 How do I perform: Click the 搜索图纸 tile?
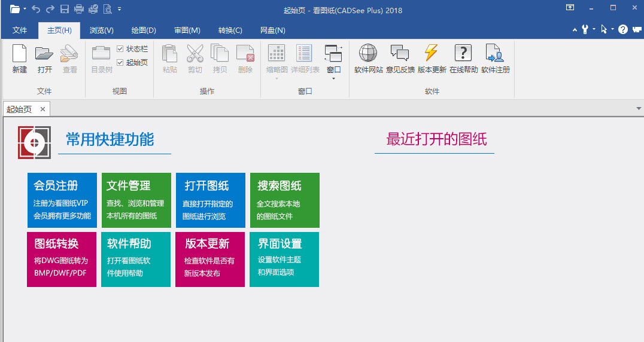285,200
